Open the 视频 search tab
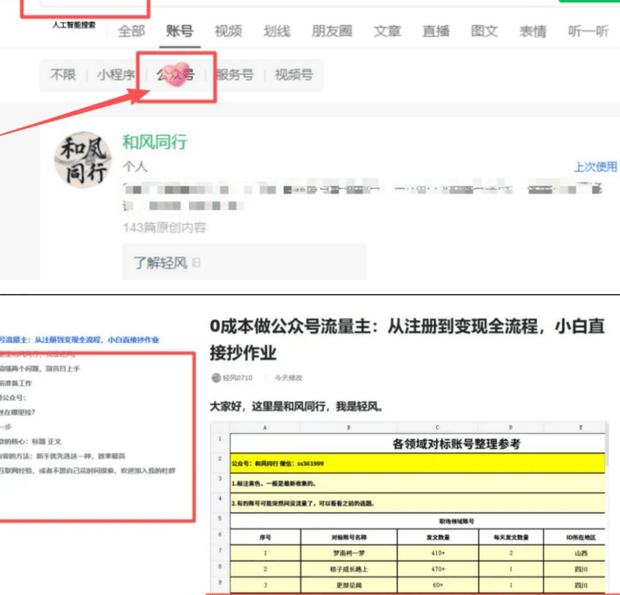The image size is (620, 595). pos(228,31)
